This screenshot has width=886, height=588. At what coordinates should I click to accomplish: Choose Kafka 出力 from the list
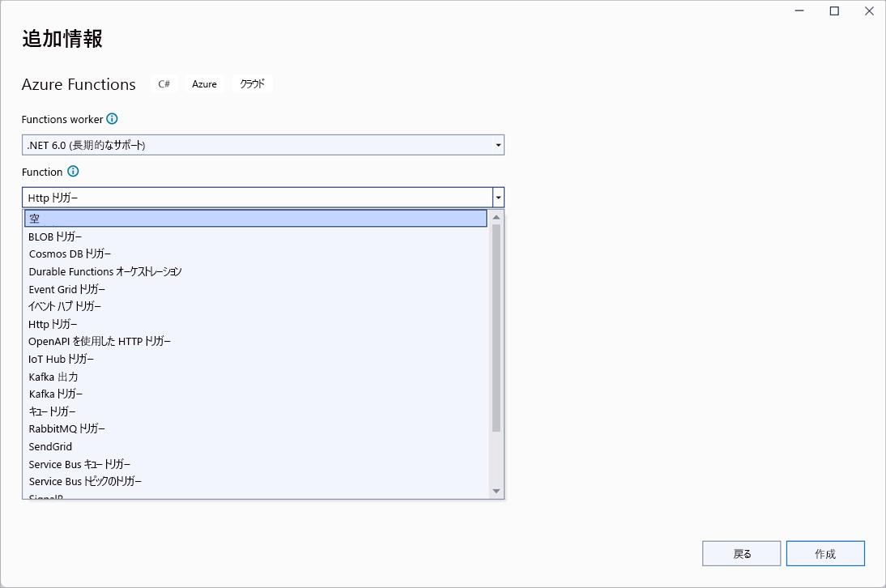pyautogui.click(x=255, y=377)
